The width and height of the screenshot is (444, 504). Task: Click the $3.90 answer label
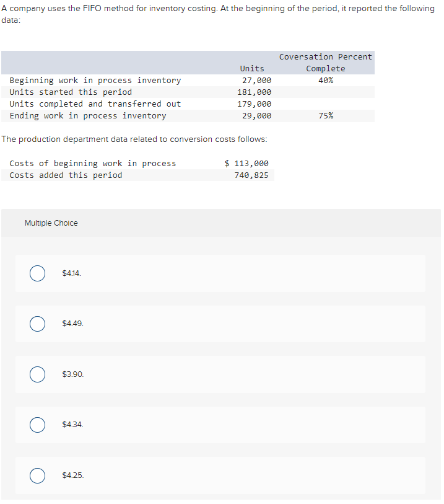pyautogui.click(x=72, y=374)
